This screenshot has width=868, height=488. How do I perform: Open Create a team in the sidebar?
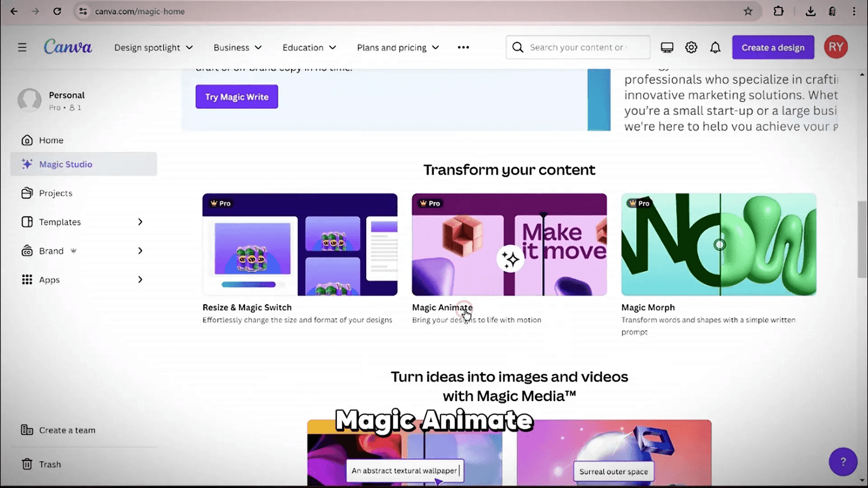click(67, 430)
